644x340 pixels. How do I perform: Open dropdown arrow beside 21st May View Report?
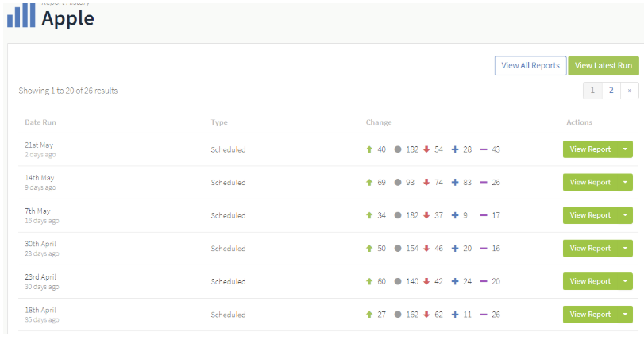coord(625,149)
